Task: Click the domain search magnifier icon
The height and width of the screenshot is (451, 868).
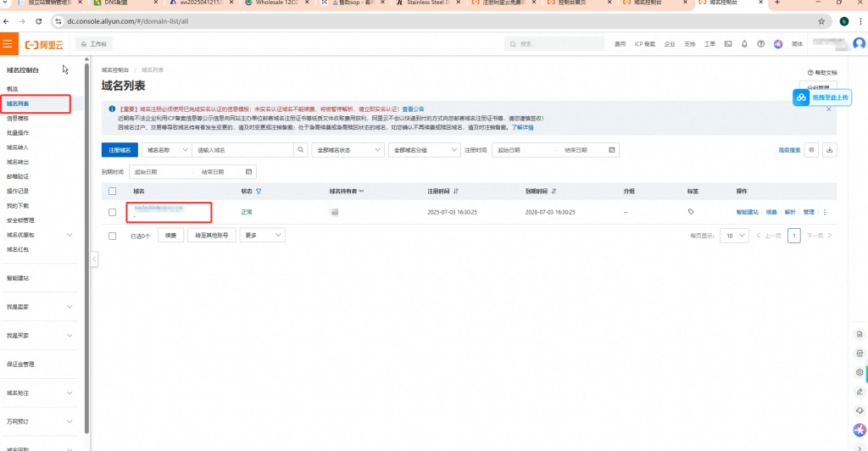Action: [x=301, y=150]
